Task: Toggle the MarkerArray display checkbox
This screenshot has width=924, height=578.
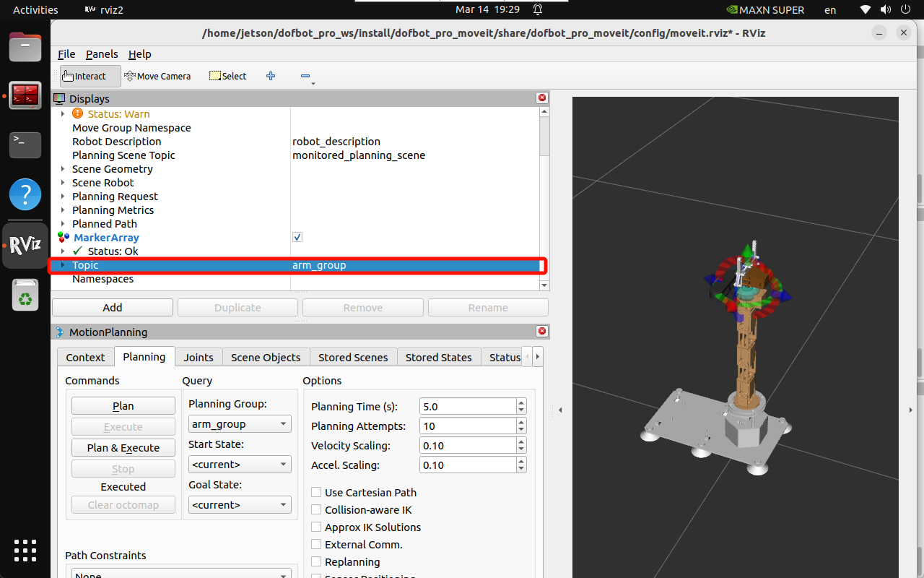Action: [297, 237]
